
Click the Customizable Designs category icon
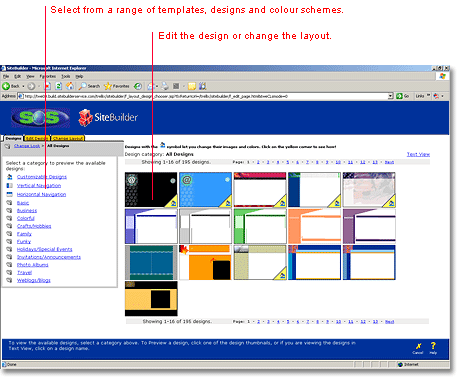pyautogui.click(x=9, y=177)
